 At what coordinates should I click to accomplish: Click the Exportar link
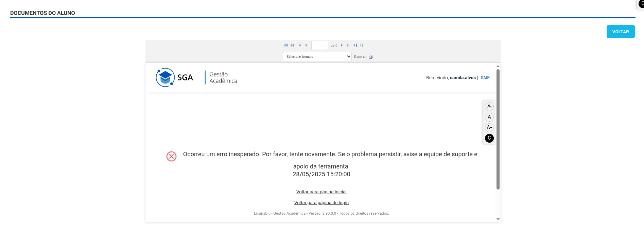360,57
